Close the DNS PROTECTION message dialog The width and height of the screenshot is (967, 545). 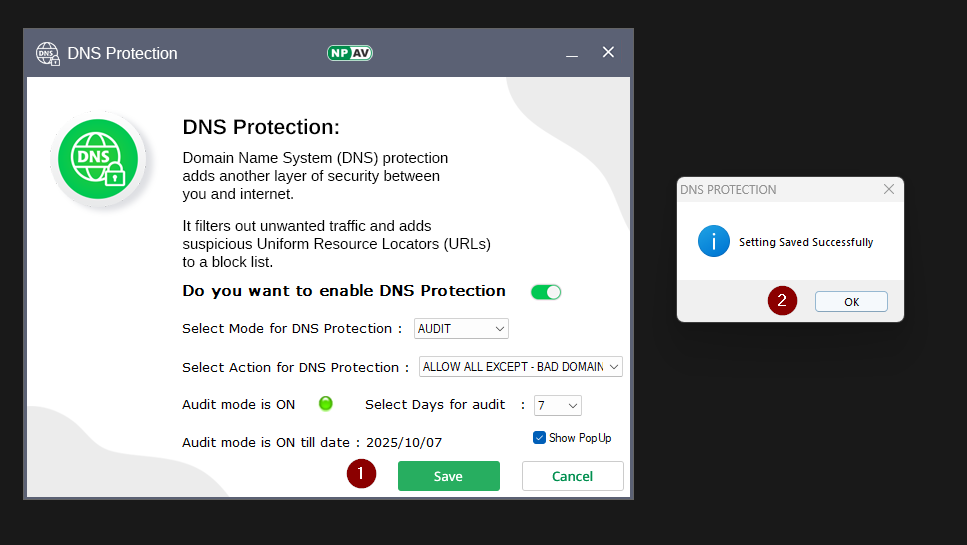[889, 189]
